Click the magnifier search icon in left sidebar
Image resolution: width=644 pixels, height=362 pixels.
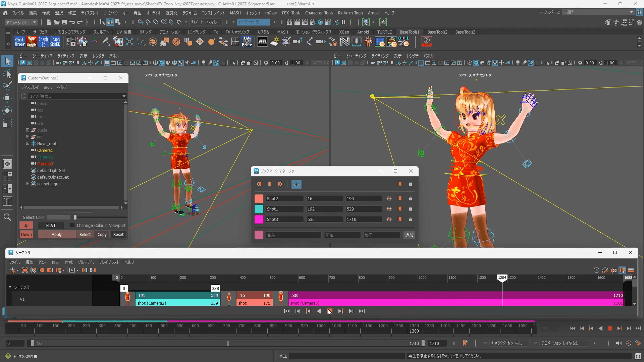(7, 217)
